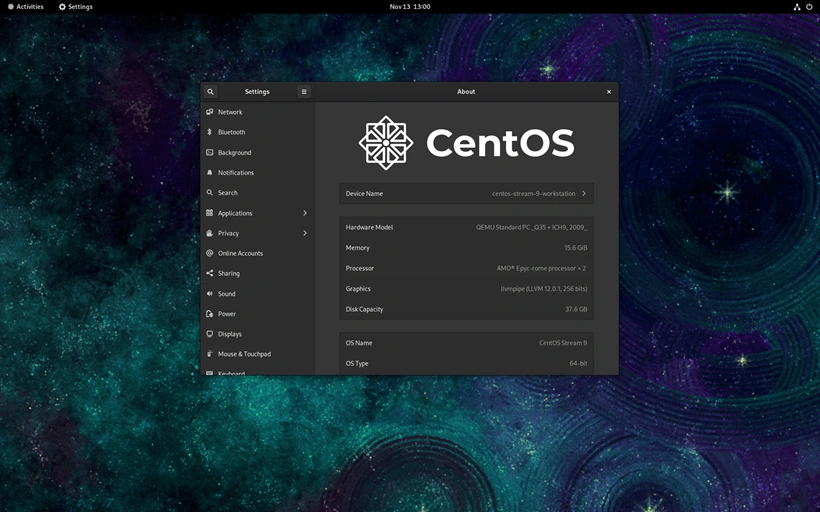Click the 64-bit value

(x=578, y=363)
